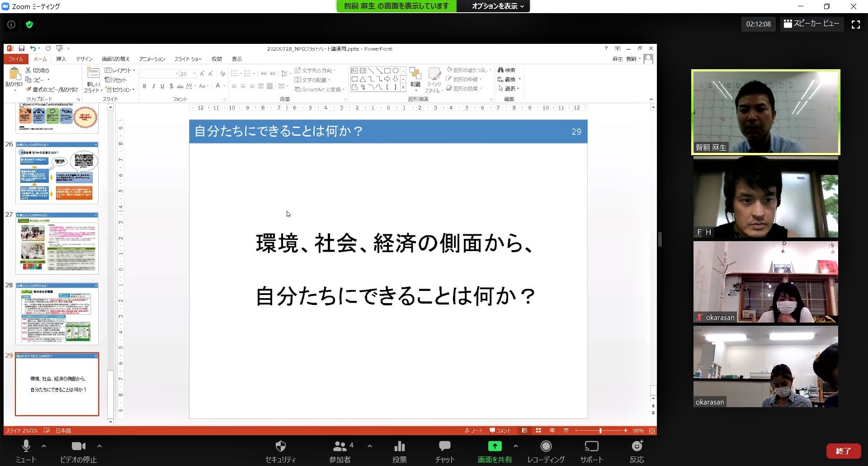Open the レイアウト dropdown

[x=120, y=70]
